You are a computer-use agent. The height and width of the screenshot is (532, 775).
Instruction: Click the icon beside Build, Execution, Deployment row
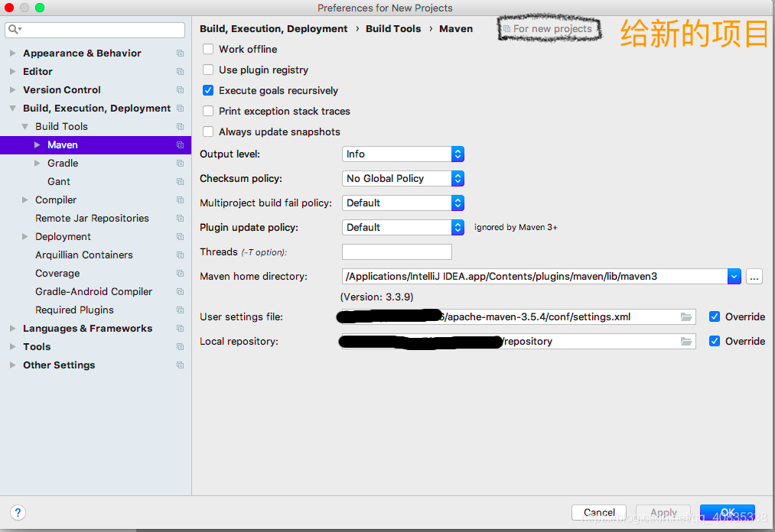[x=180, y=109]
